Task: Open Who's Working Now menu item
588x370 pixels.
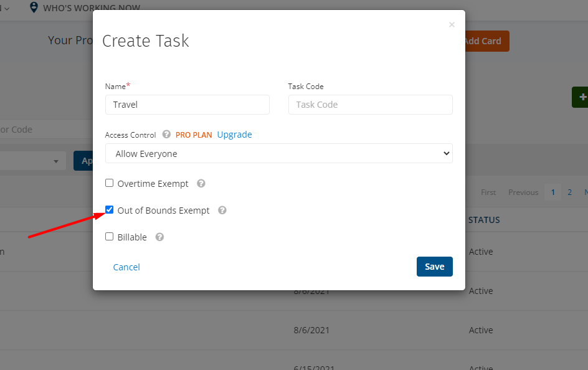Action: click(91, 8)
